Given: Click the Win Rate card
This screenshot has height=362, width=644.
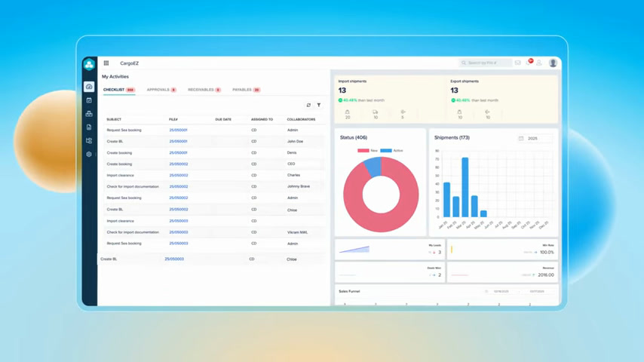Looking at the screenshot, I should pyautogui.click(x=502, y=250).
